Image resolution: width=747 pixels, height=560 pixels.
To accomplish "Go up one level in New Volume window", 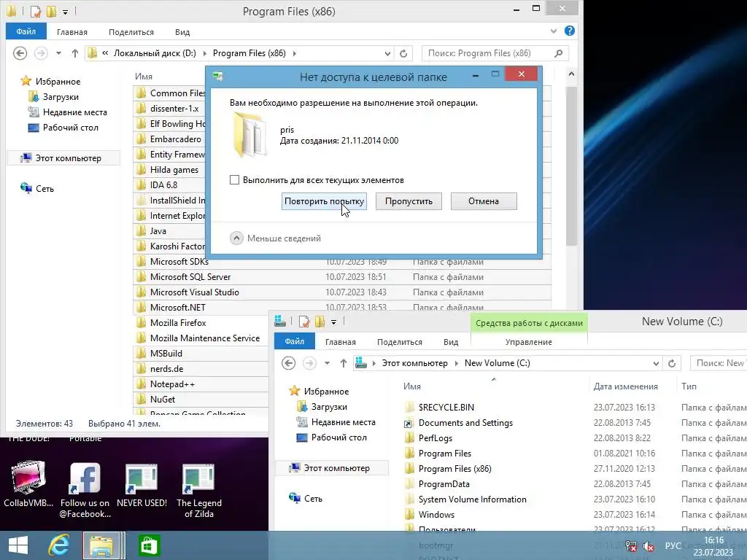I will point(343,363).
